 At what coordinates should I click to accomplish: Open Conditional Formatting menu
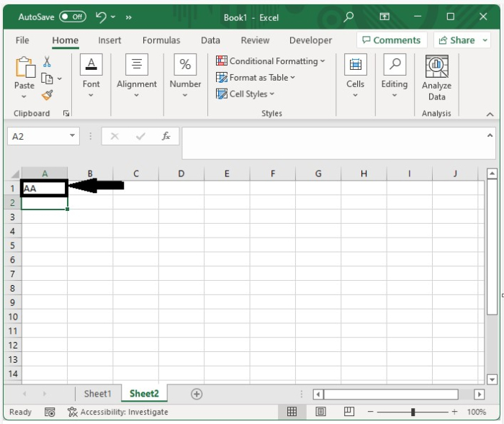click(271, 61)
